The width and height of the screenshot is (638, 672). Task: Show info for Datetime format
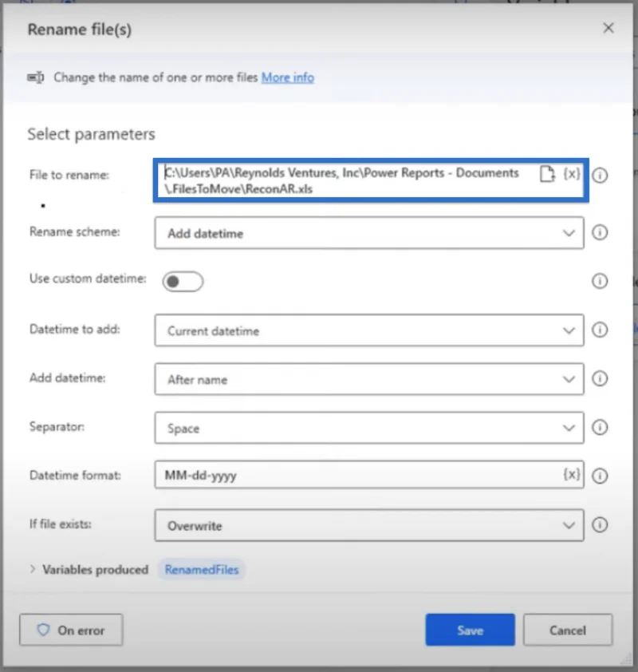coord(600,476)
